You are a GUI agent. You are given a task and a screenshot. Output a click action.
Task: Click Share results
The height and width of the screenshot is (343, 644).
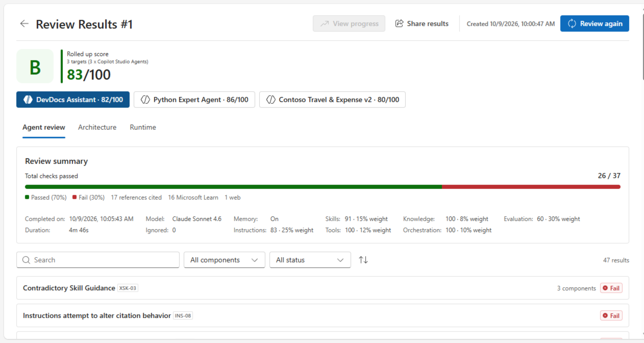422,23
